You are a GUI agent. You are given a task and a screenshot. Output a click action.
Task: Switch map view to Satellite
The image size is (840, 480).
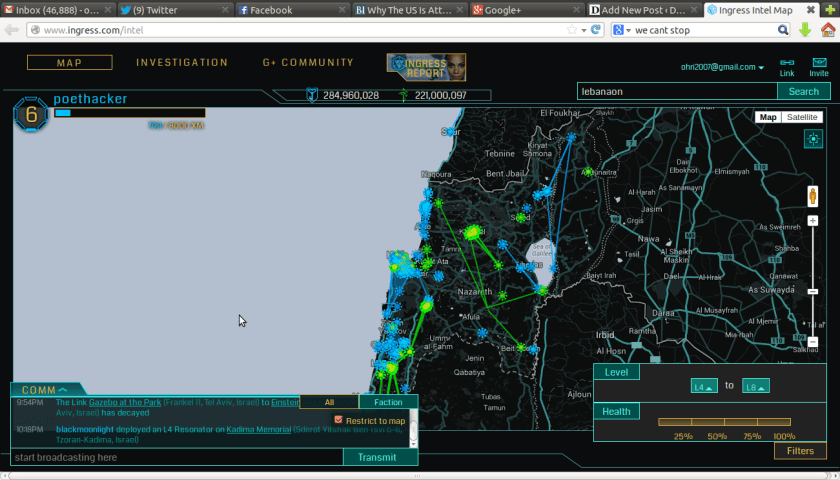pyautogui.click(x=801, y=117)
